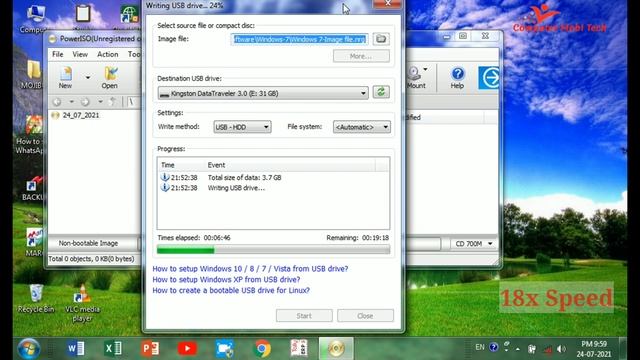
Task: Open link about setting up Windows 10/8/7/Vista
Action: click(250, 269)
